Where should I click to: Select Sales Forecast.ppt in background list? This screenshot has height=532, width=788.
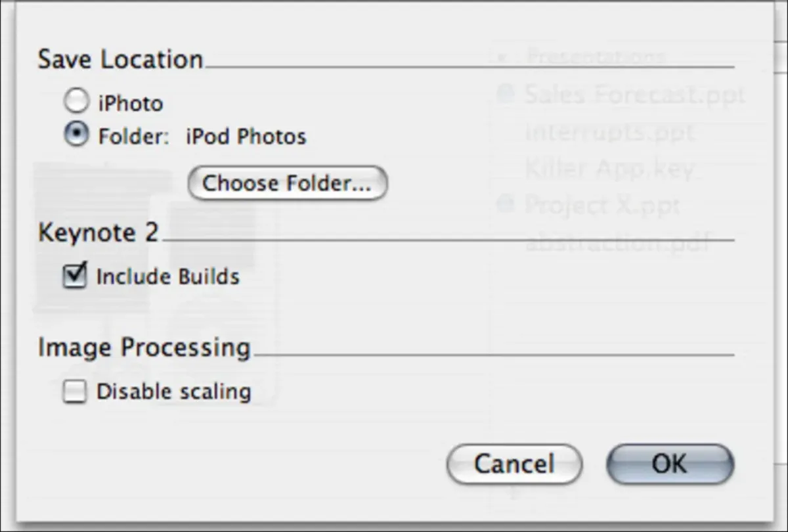pos(634,95)
